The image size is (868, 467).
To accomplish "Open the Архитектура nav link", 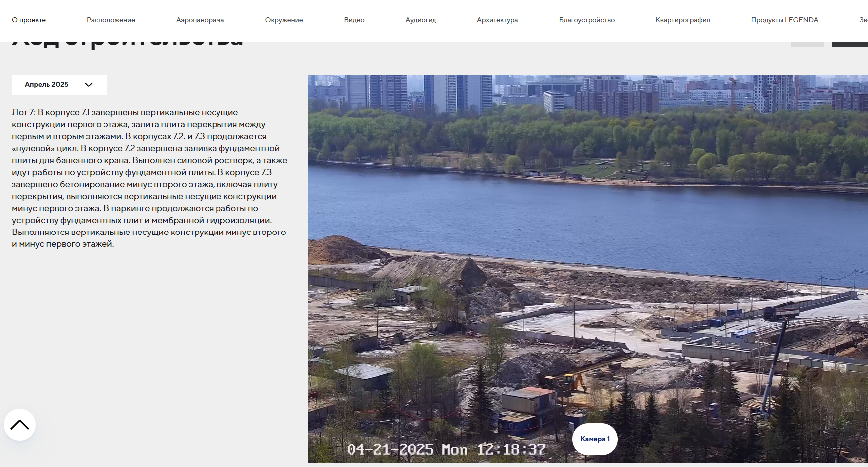I will coord(497,20).
